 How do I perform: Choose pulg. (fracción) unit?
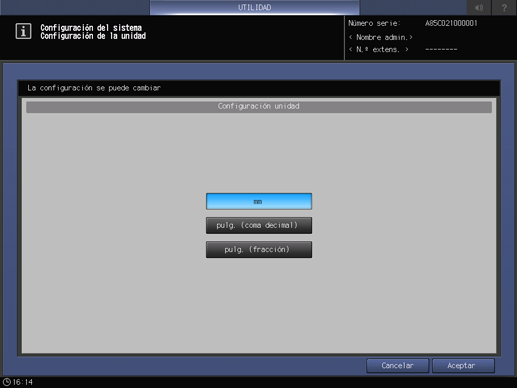point(259,249)
